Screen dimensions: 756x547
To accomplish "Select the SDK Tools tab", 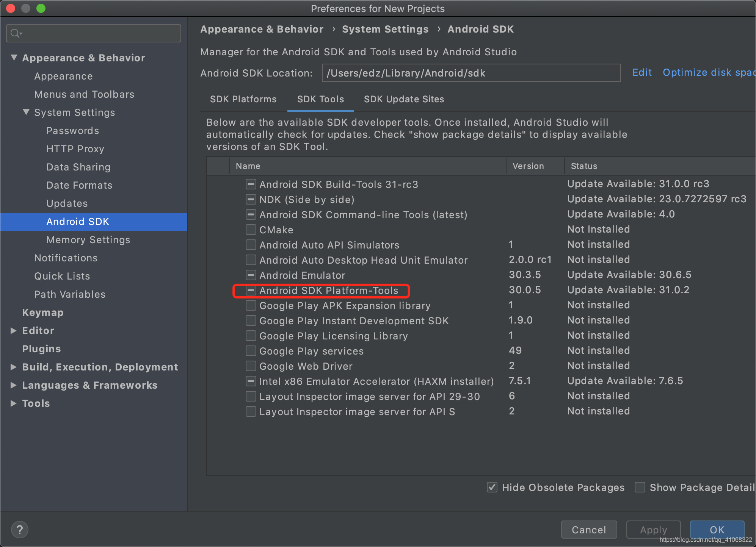I will [321, 99].
